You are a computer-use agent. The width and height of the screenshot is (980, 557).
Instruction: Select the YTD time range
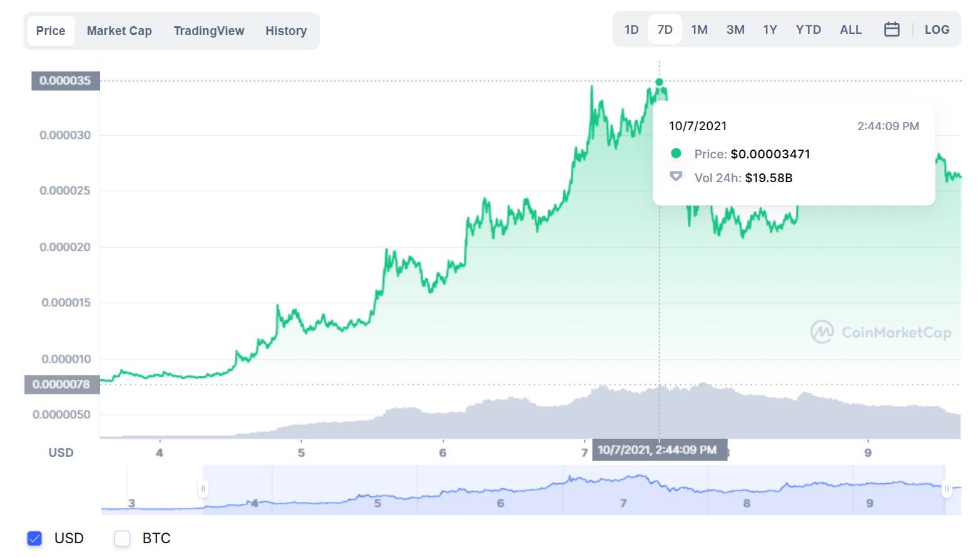(808, 29)
